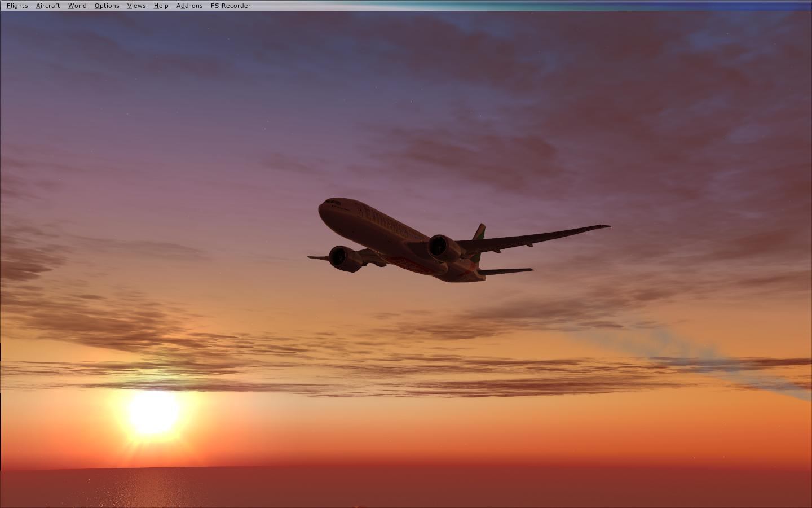The image size is (812, 508).
Task: Open the Flights menu
Action: (x=17, y=6)
